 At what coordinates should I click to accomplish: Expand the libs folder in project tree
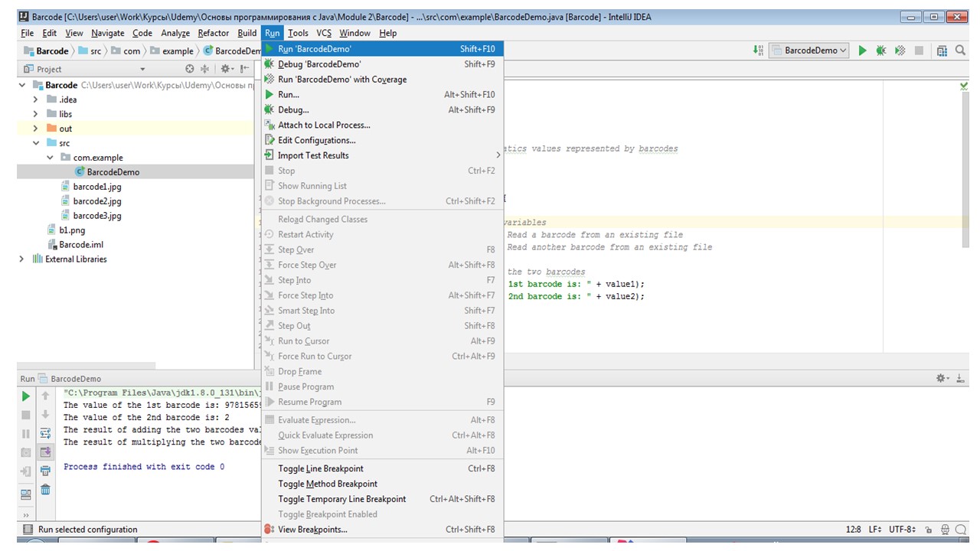(35, 114)
